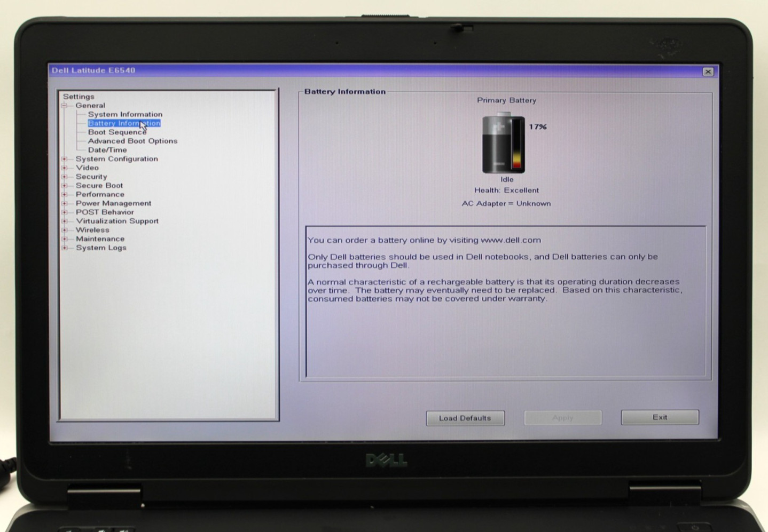Select System Information in the tree
The width and height of the screenshot is (768, 532).
point(125,114)
